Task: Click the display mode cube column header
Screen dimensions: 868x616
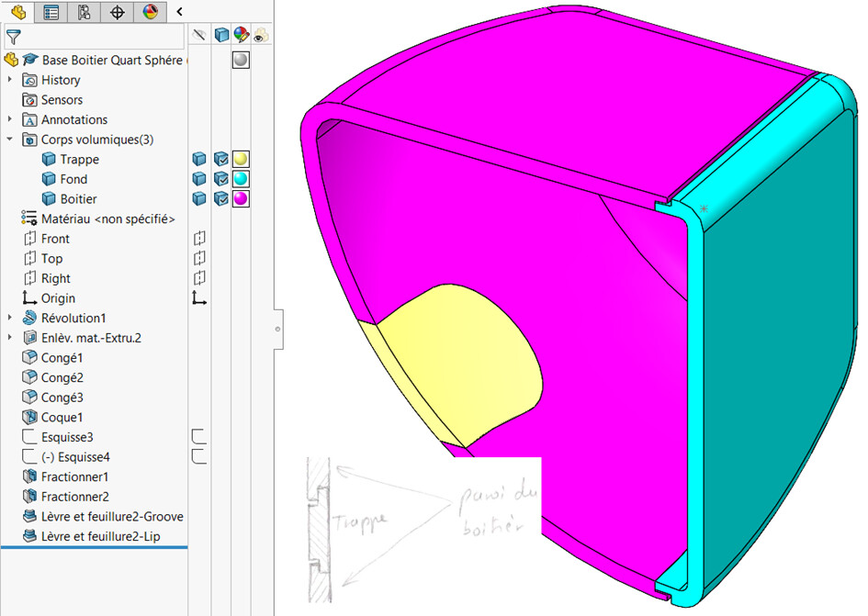Action: (x=221, y=36)
